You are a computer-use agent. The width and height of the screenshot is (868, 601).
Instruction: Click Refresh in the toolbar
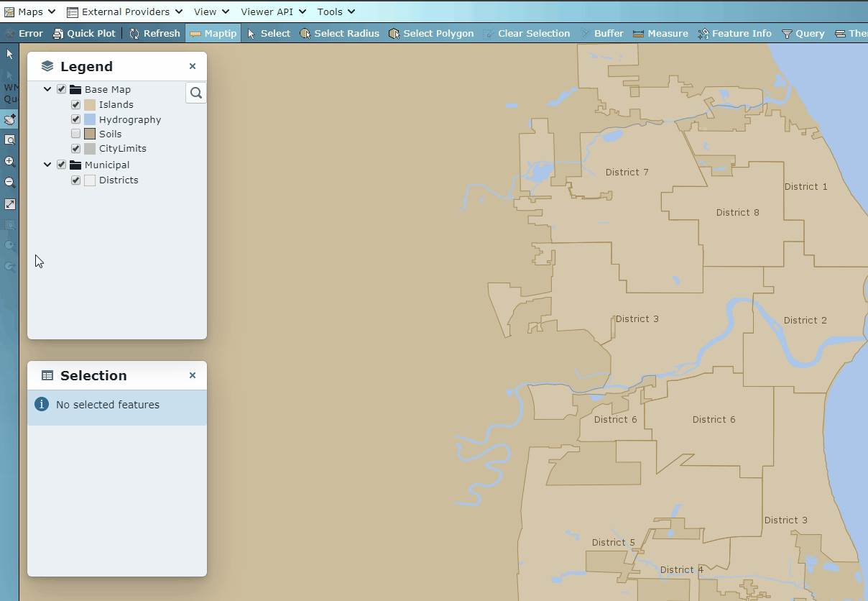coord(154,33)
